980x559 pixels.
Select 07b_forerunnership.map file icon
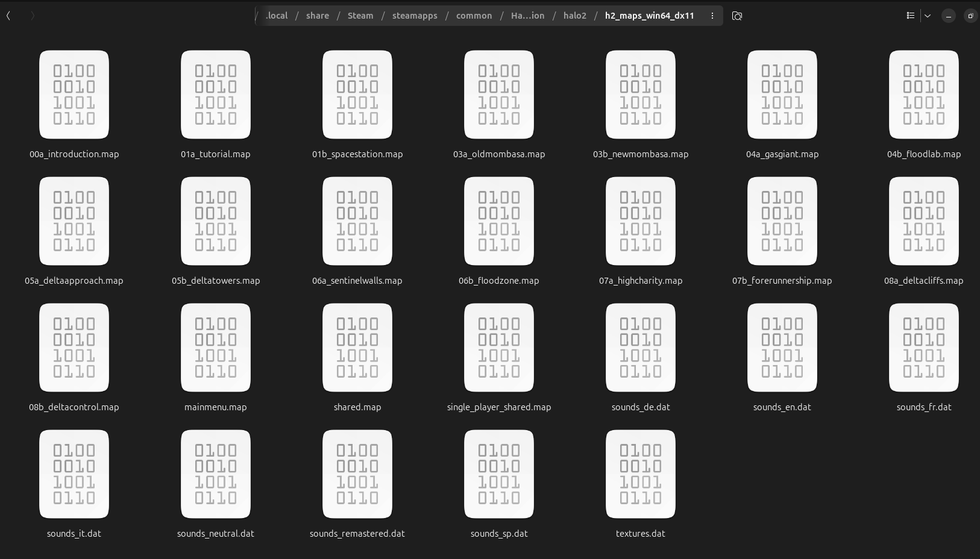pos(782,221)
